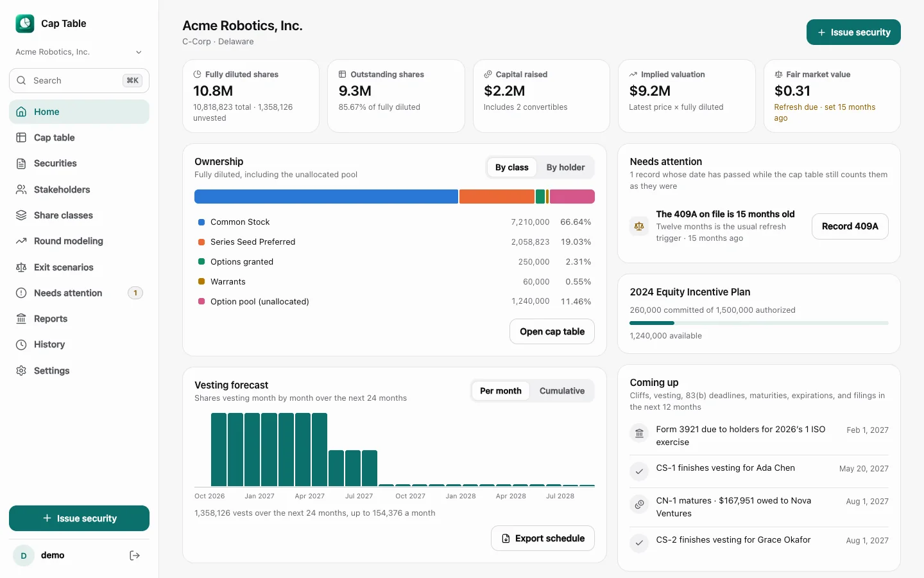Screen dimensions: 924x578
Task: Click the check icon beside CS-2 vesting
Action: click(639, 543)
